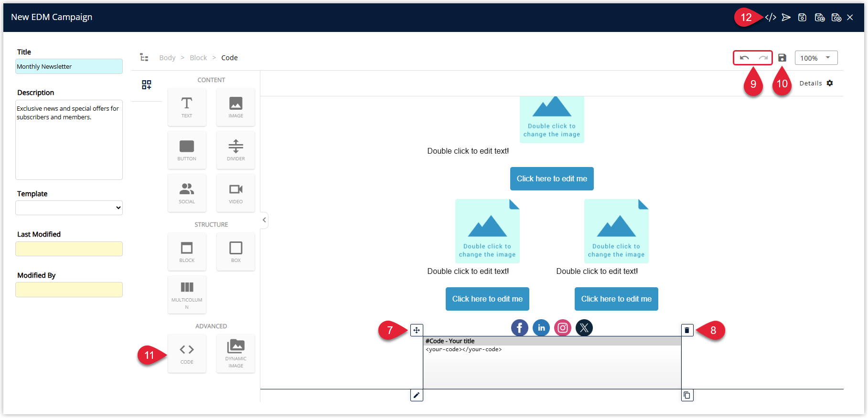Open the Details gear settings
Viewport: 868px width, 418px height.
click(x=830, y=83)
